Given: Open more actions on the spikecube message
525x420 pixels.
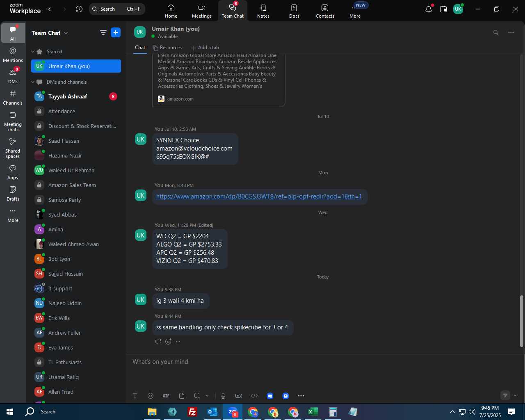Looking at the screenshot, I should [178, 342].
